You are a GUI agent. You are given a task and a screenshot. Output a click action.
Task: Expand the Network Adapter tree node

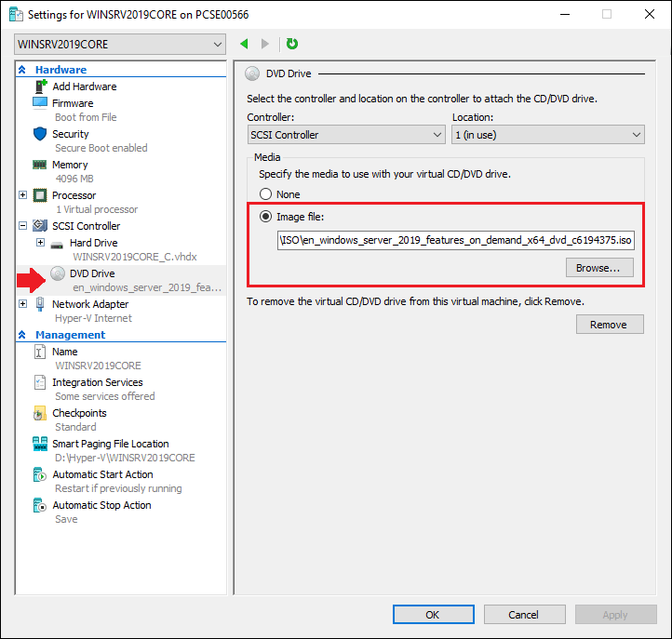[x=22, y=303]
